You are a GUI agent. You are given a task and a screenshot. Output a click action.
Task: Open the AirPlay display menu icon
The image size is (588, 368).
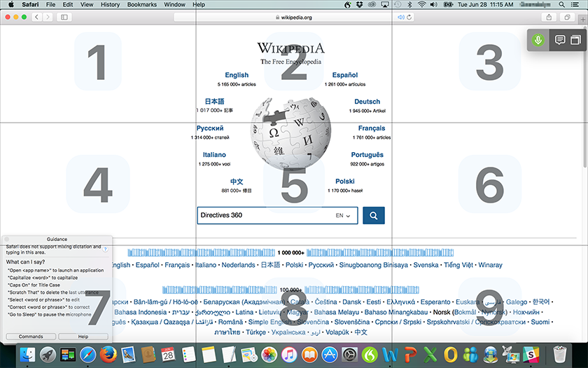coord(385,4)
